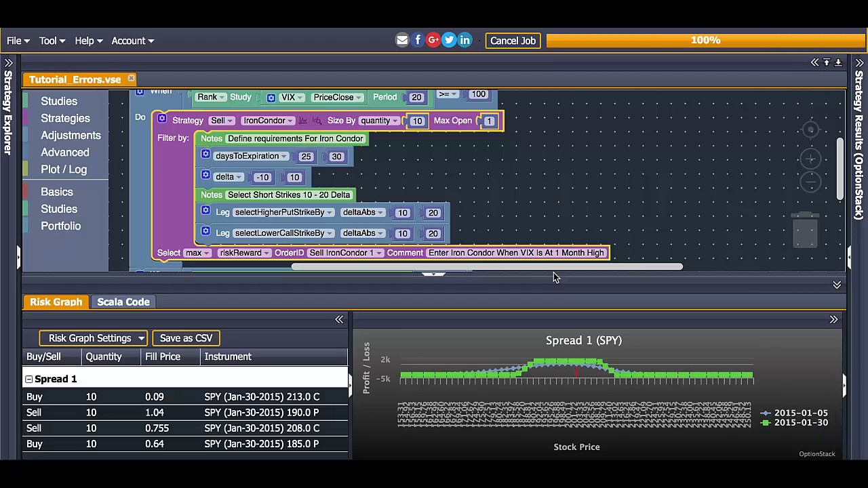Open the riskReward dropdown
Viewport: 868px width, 488px height.
tap(245, 253)
